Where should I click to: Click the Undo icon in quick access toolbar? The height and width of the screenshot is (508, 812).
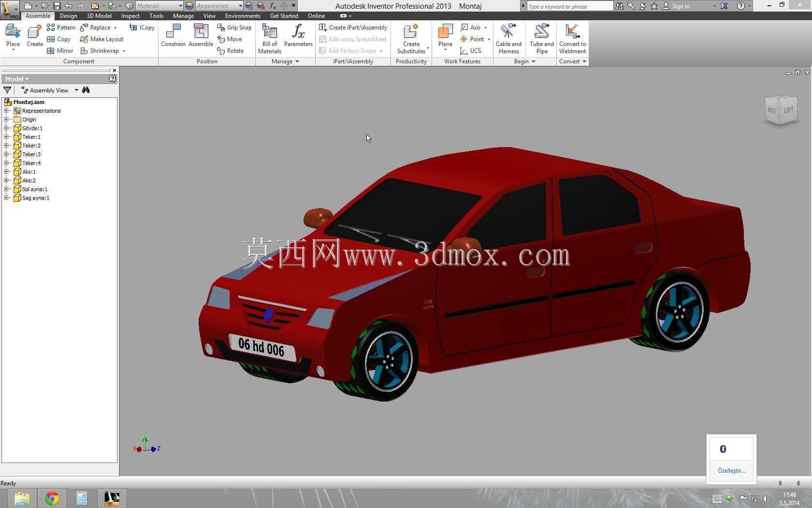pos(68,6)
